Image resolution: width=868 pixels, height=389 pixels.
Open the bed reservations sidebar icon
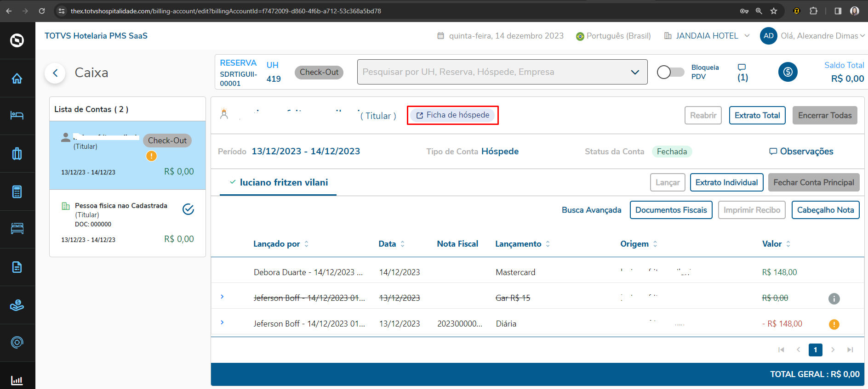(17, 115)
